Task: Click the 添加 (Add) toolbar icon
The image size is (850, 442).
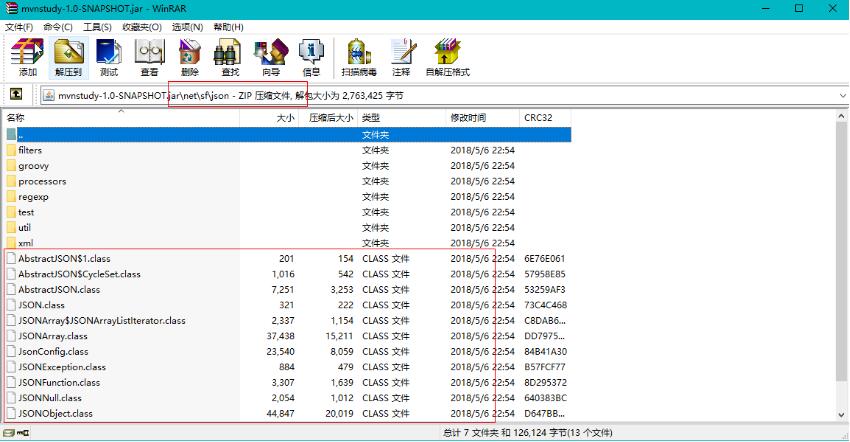Action: 27,57
